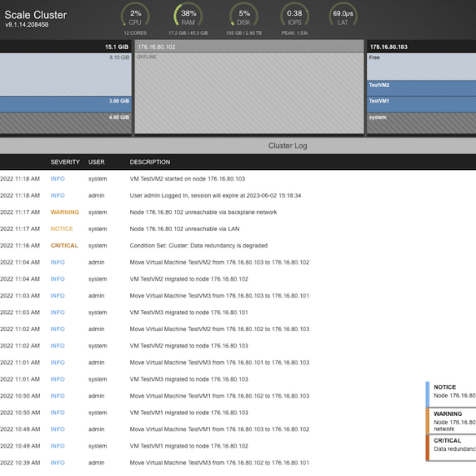476x476 pixels.
Task: Sort by the SEVERITY column header
Action: [65, 162]
